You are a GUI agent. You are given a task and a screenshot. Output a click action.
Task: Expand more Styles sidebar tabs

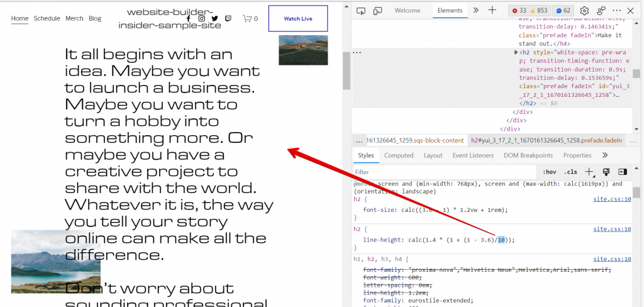point(605,155)
